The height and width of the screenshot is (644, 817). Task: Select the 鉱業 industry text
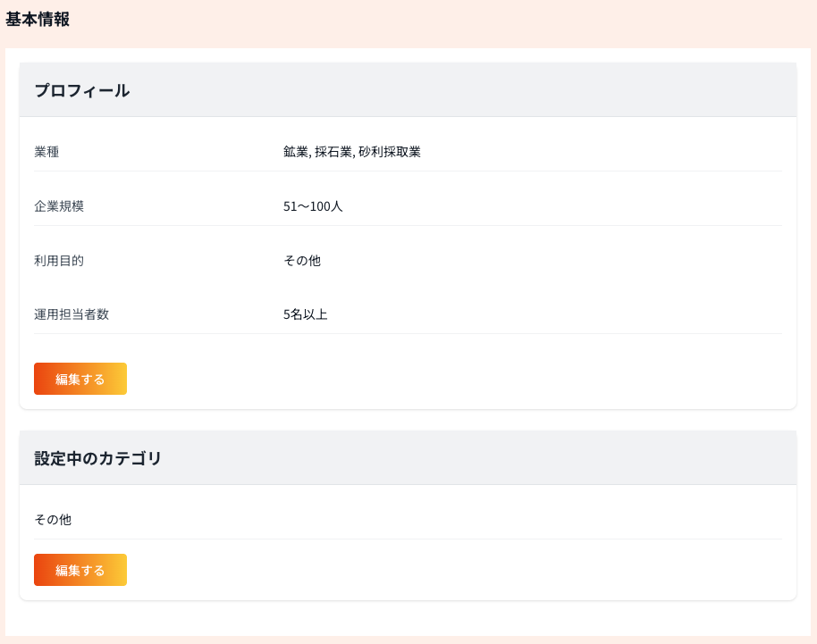(295, 152)
